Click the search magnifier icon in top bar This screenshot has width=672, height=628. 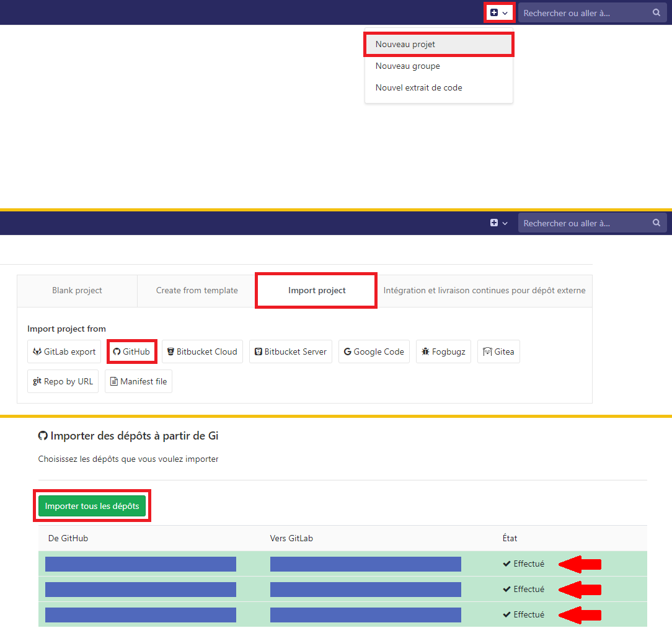click(x=657, y=12)
